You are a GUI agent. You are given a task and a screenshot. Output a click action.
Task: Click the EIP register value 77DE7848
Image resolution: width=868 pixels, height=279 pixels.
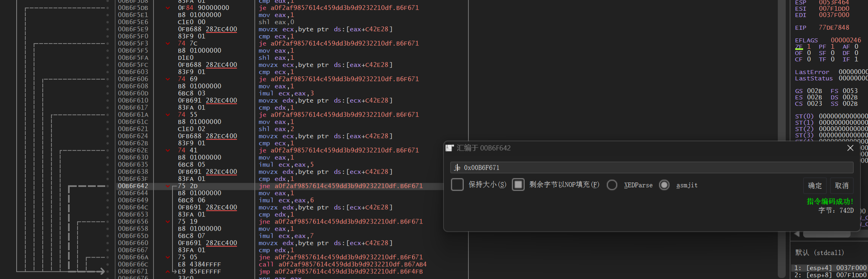[834, 28]
